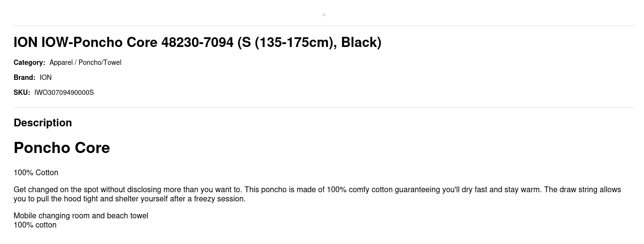
Task: Click the lowercase '100% cotton' bottom line
Action: click(35, 225)
